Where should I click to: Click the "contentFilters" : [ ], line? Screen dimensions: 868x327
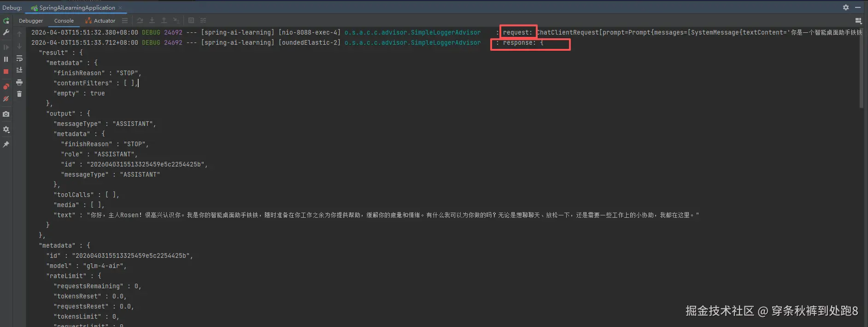click(x=96, y=83)
